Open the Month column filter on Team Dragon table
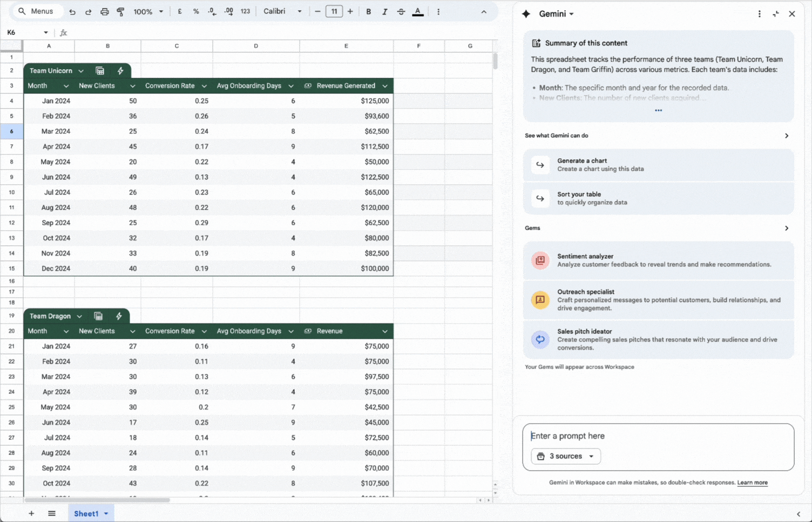This screenshot has height=522, width=812. [x=65, y=331]
